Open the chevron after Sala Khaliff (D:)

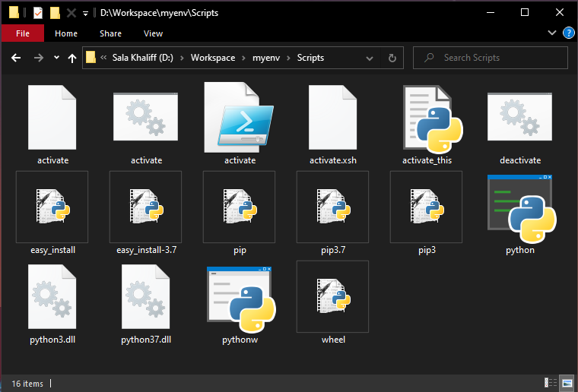click(x=182, y=58)
